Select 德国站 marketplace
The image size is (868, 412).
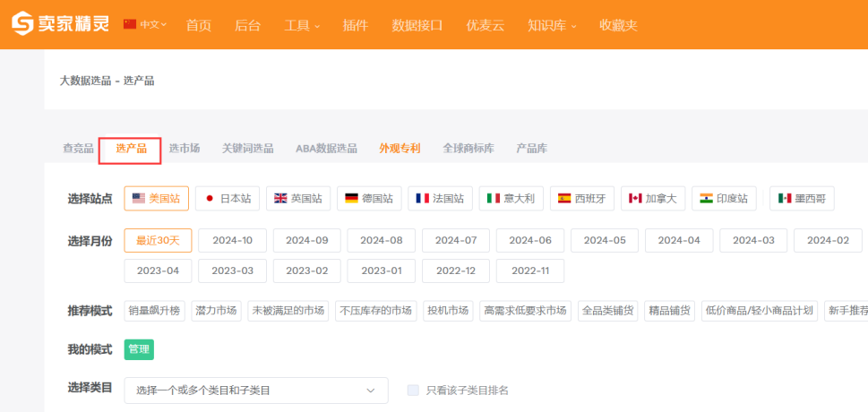tap(369, 198)
